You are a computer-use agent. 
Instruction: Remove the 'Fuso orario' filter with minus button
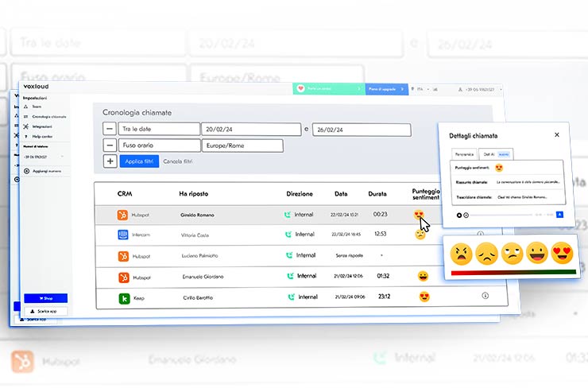coord(109,146)
